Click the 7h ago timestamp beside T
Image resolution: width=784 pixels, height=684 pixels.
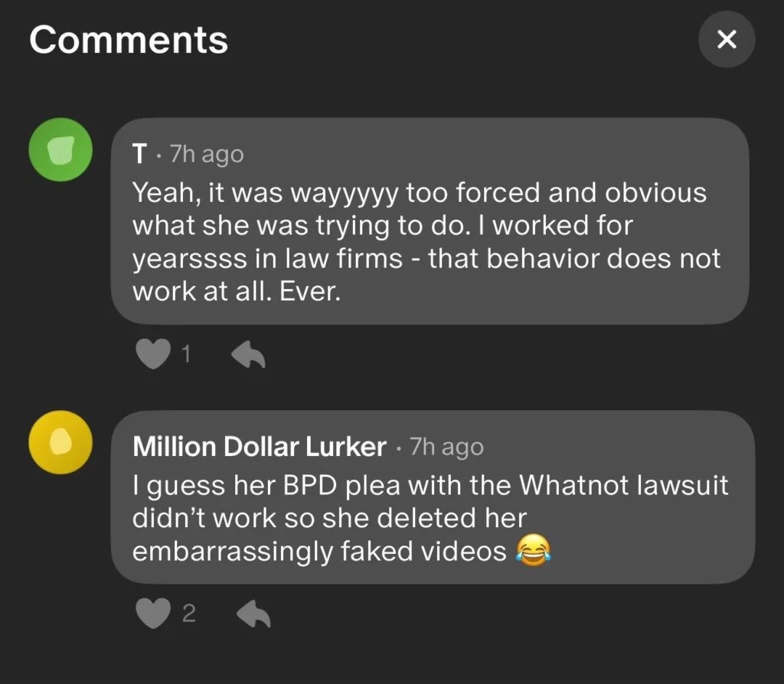pos(205,155)
